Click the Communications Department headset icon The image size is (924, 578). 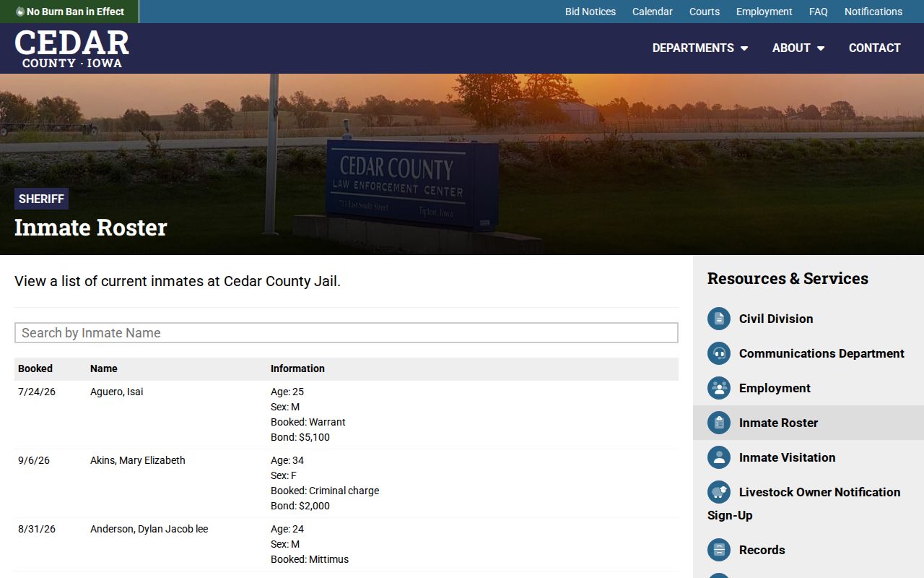click(719, 353)
